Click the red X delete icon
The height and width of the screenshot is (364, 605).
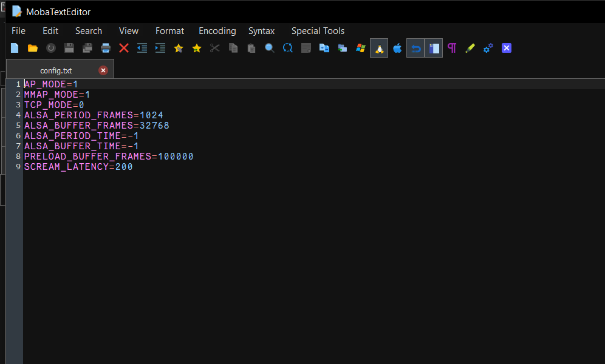[x=124, y=48]
